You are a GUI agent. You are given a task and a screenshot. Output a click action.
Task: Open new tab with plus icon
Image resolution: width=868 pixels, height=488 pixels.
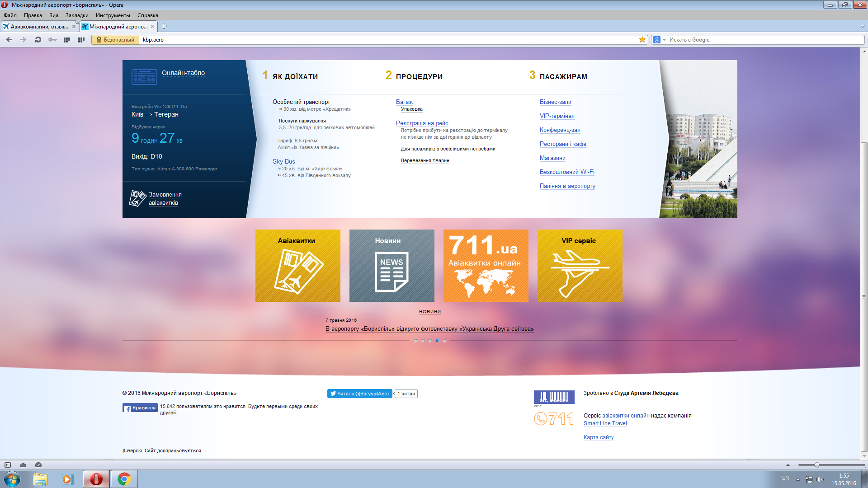pos(164,26)
